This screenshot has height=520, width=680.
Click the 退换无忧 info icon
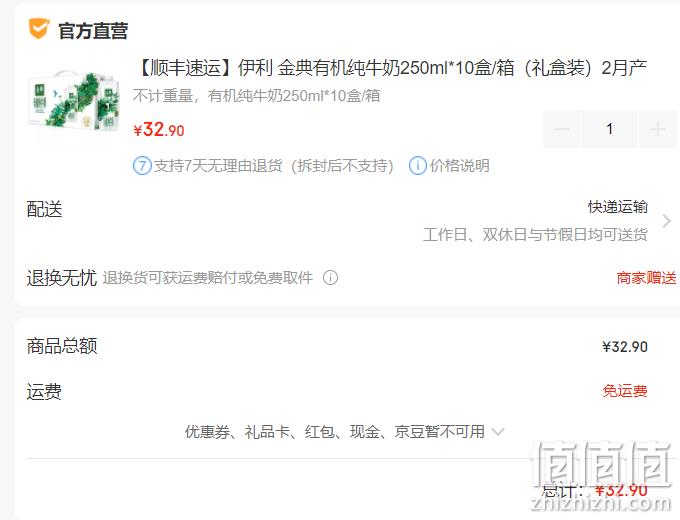tap(330, 278)
